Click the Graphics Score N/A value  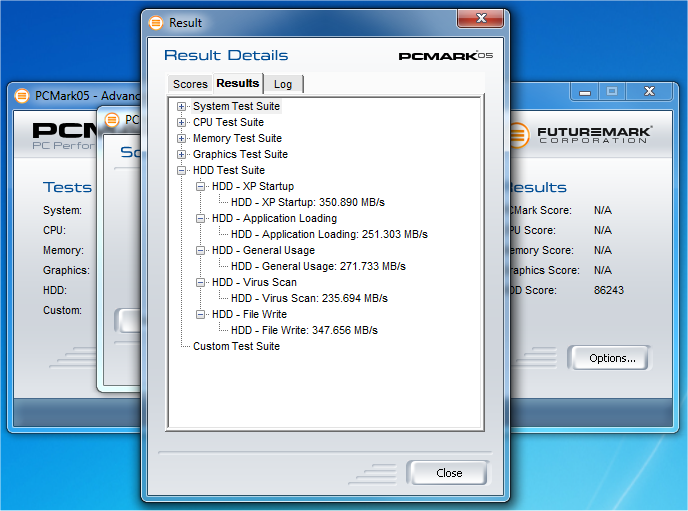coord(602,271)
